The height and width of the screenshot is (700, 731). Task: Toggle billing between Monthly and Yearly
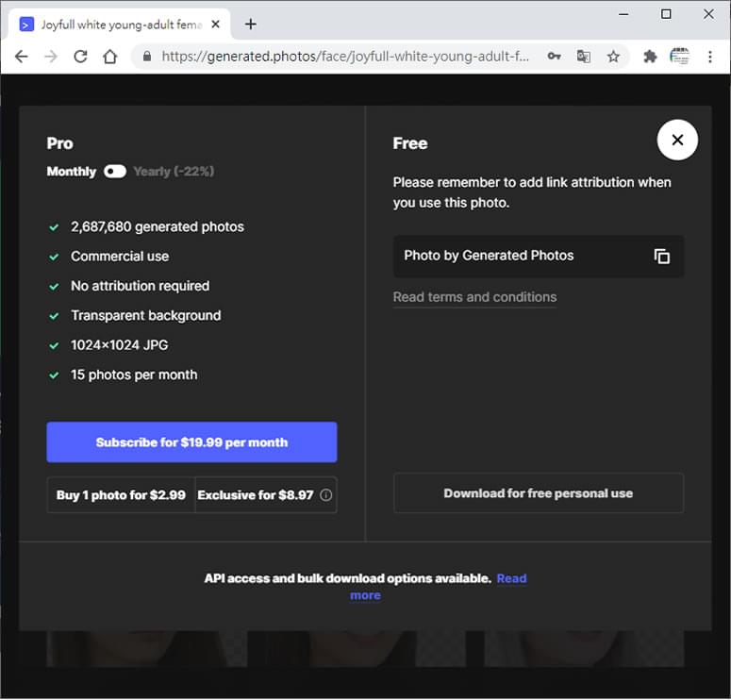tap(115, 172)
